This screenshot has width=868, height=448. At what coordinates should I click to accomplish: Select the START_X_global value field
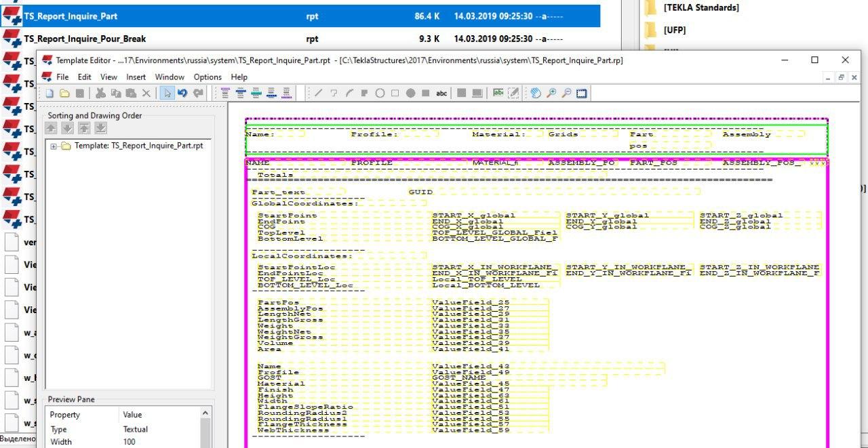click(473, 216)
